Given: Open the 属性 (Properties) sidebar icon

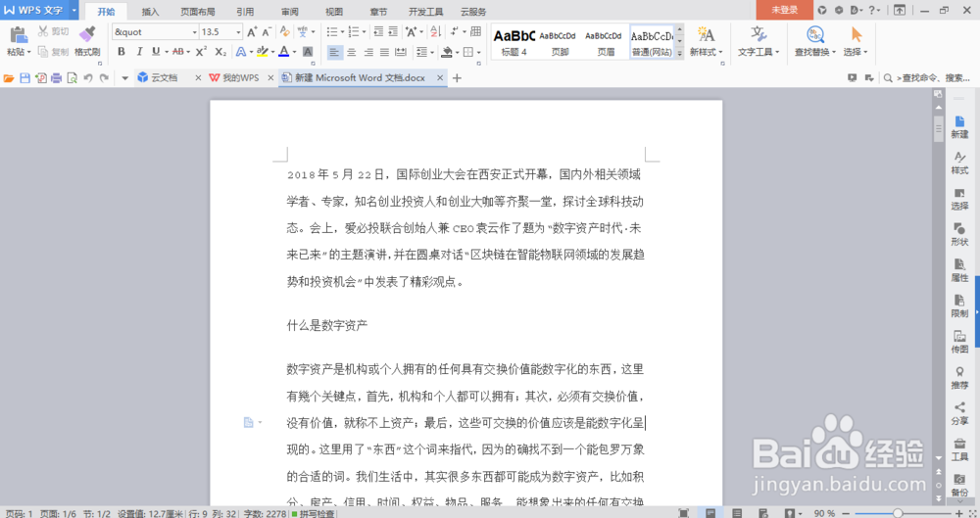Looking at the screenshot, I should (x=959, y=270).
